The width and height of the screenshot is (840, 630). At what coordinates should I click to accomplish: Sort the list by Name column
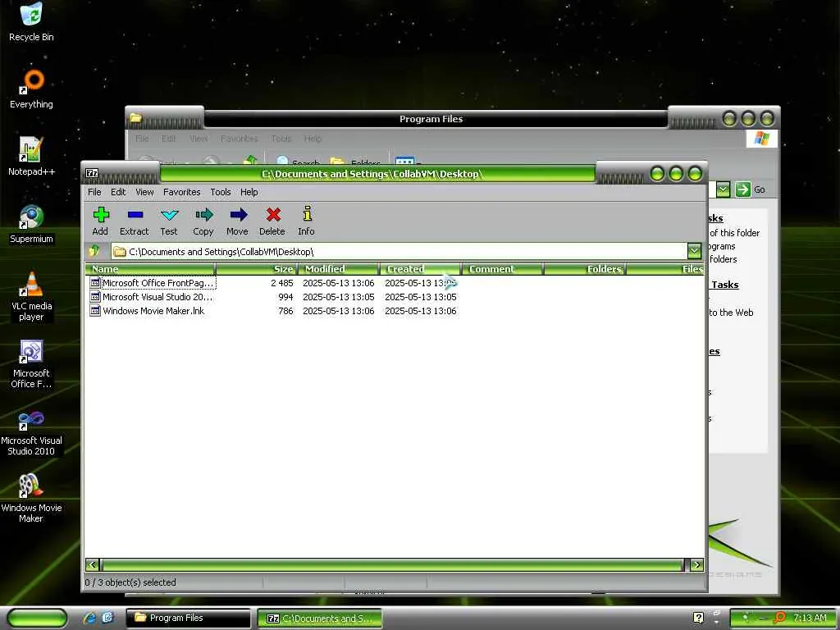pos(150,269)
